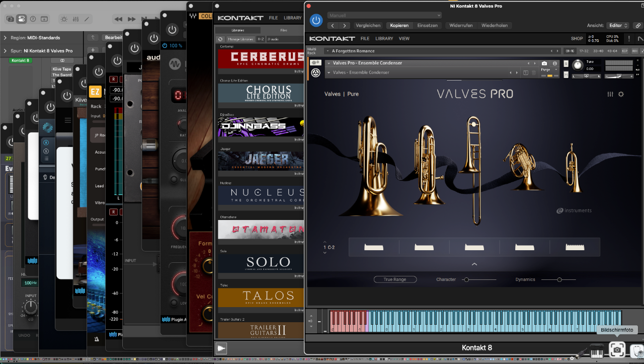
Task: Click Manage Libraries in back Kontakt window
Action: pos(240,39)
